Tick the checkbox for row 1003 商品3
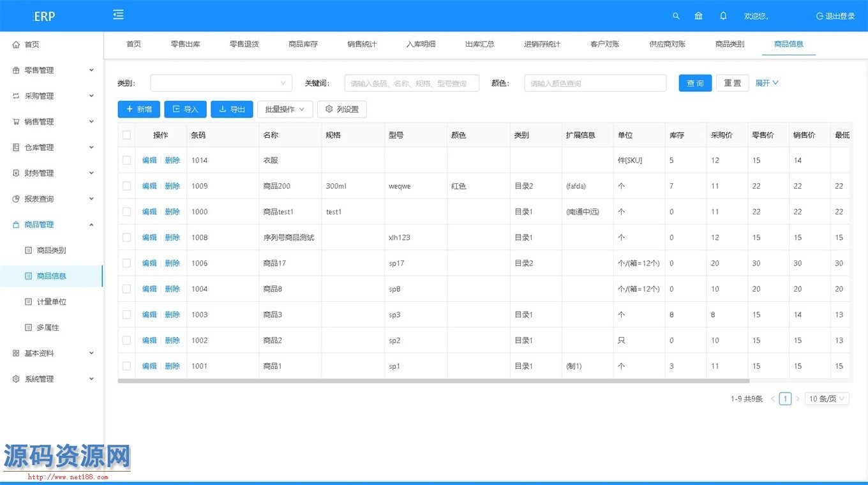 [126, 315]
